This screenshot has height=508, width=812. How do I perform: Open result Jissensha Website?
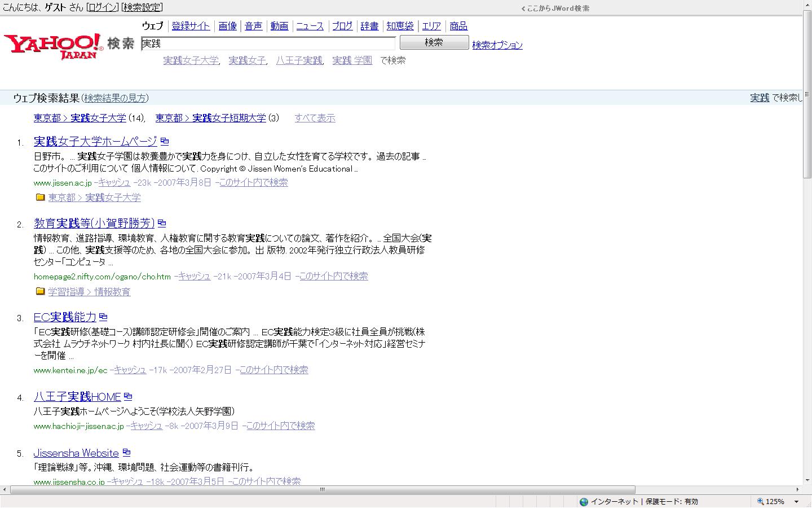[76, 453]
